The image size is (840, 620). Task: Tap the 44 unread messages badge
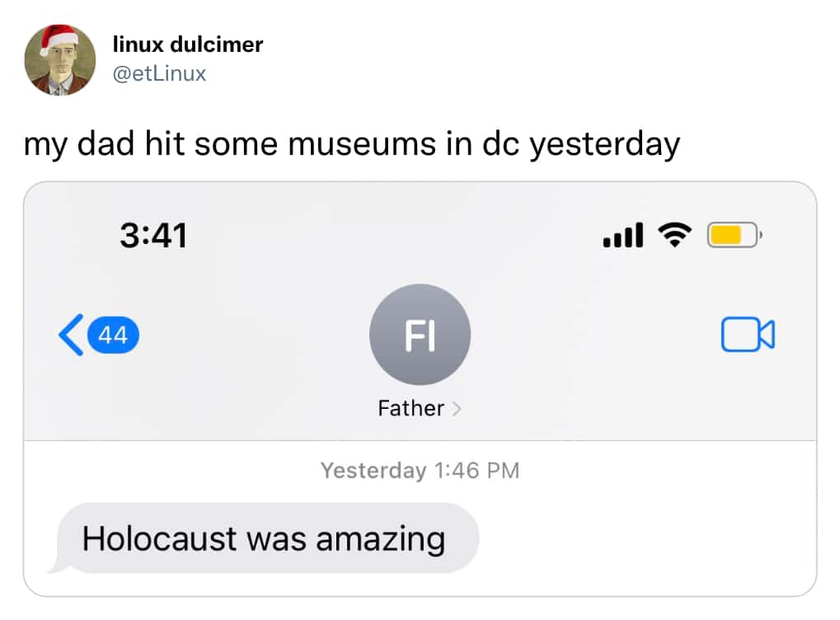[113, 336]
